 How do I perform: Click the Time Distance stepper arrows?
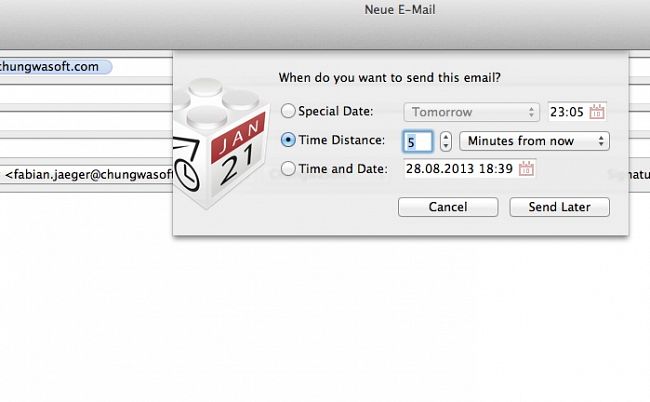(446, 141)
